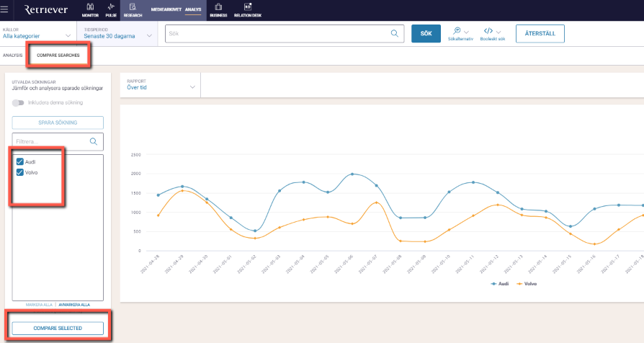Click the 2500 y-axis label
The width and height of the screenshot is (644, 343).
point(136,155)
